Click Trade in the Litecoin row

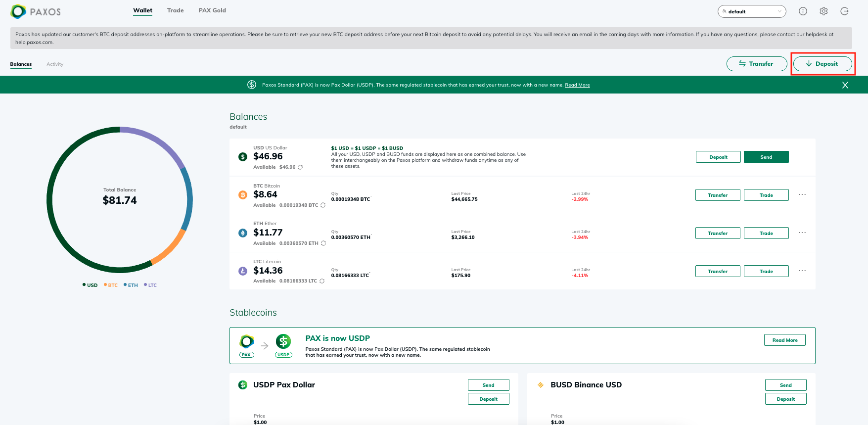click(766, 271)
